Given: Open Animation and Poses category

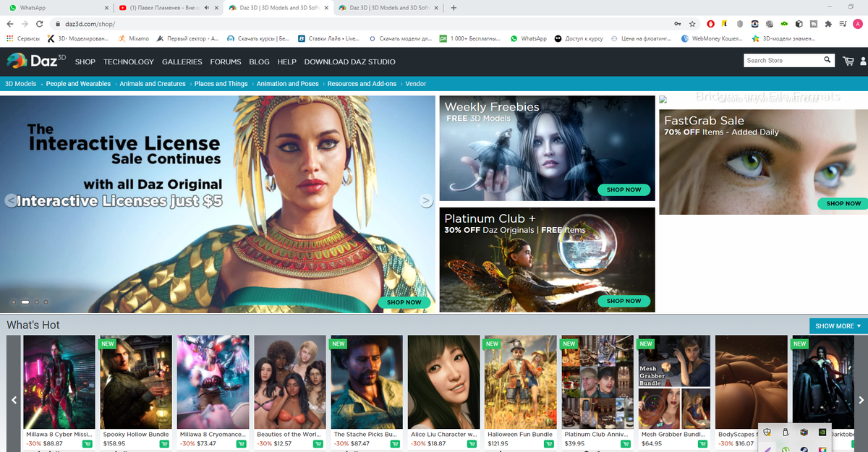Looking at the screenshot, I should click(x=288, y=84).
